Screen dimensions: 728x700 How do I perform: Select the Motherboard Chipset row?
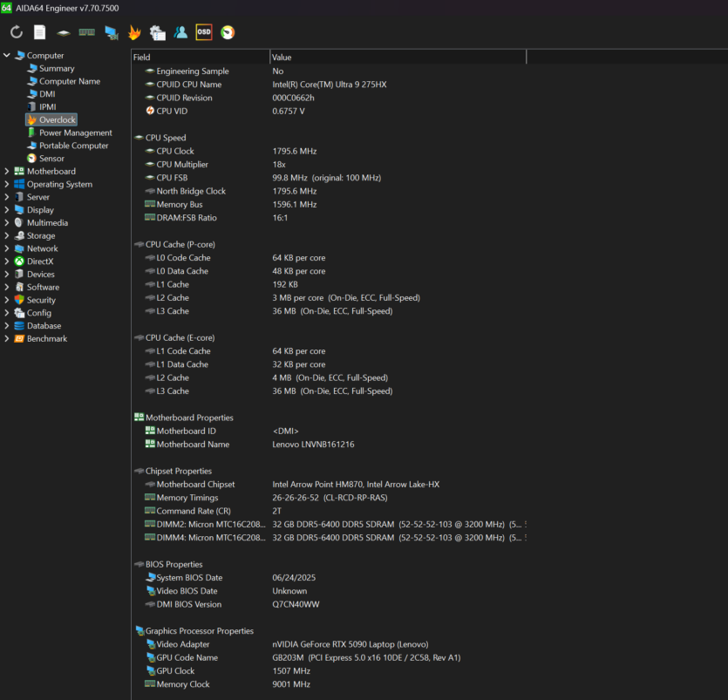pyautogui.click(x=330, y=484)
